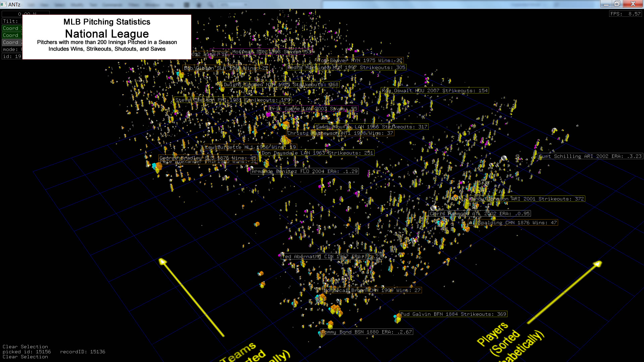Select Randy Johnson ARI 2001 Strikeouts tag
The image size is (644, 362).
pyautogui.click(x=526, y=199)
